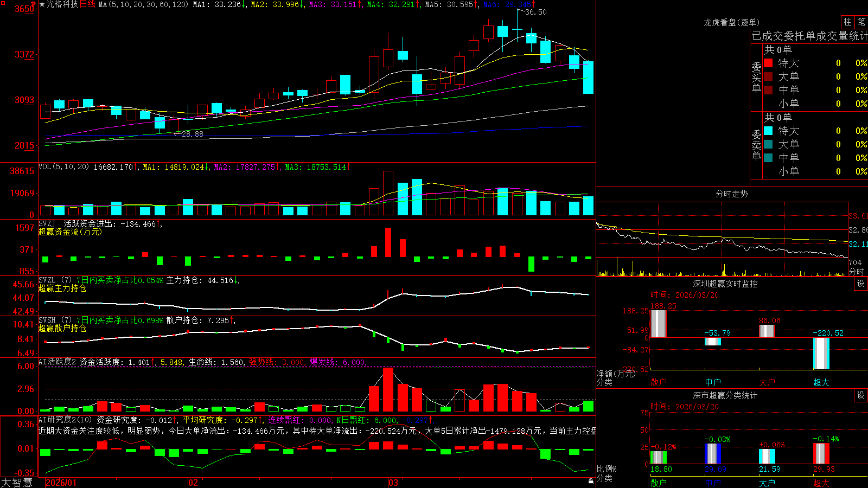Screen dimensions: 868x488
Task: Select the 日线 period label
Action: point(87,4)
